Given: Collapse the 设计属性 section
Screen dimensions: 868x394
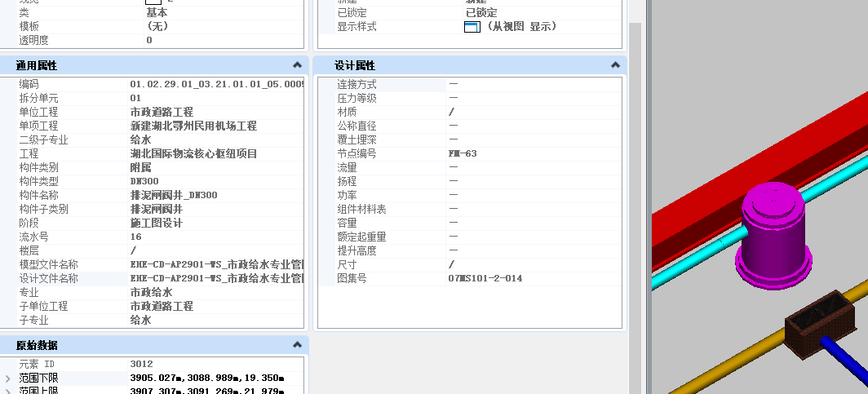Looking at the screenshot, I should (x=615, y=65).
